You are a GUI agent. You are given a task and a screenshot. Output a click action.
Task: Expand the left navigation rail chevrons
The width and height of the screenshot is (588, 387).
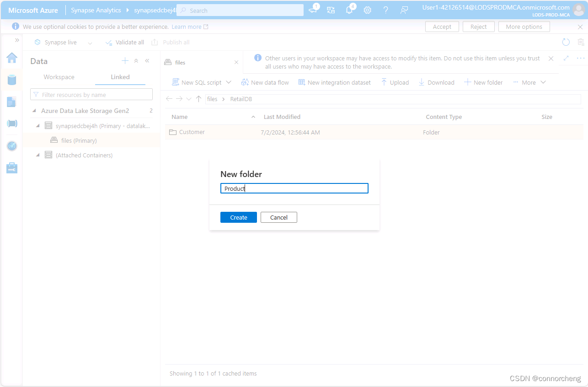pos(17,40)
